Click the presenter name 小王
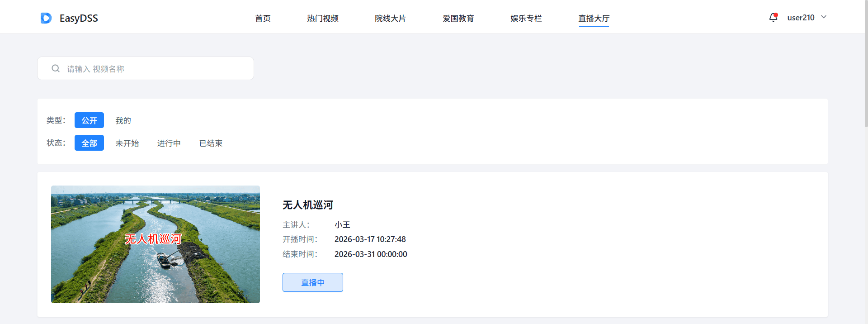The width and height of the screenshot is (868, 324). [342, 224]
